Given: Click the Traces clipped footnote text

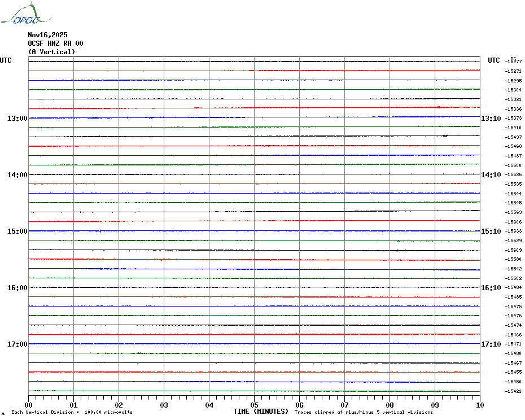Looking at the screenshot, I should [364, 412].
